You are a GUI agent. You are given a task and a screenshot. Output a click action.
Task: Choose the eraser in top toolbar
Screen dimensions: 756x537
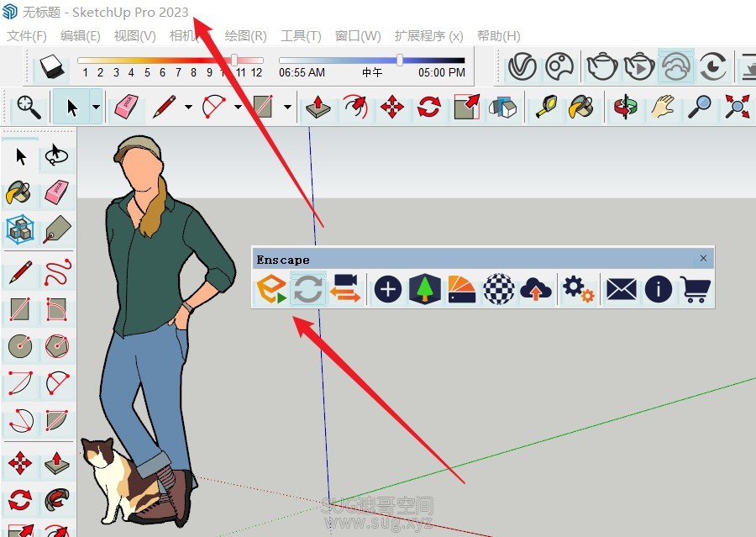pos(127,107)
